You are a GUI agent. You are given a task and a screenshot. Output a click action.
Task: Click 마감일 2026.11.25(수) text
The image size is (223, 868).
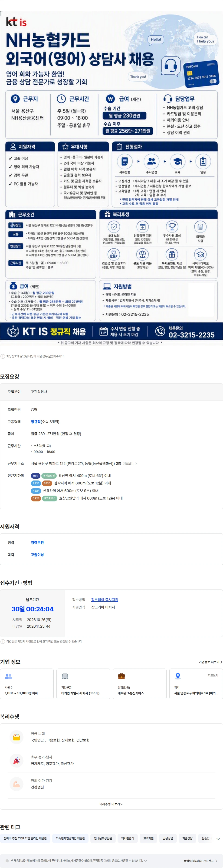[x=31, y=626]
